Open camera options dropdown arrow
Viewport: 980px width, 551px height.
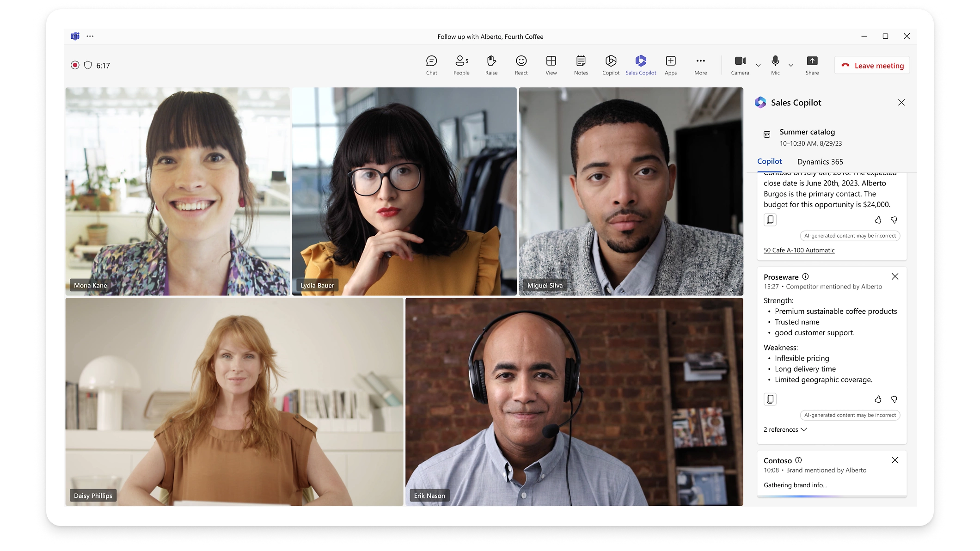tap(758, 66)
